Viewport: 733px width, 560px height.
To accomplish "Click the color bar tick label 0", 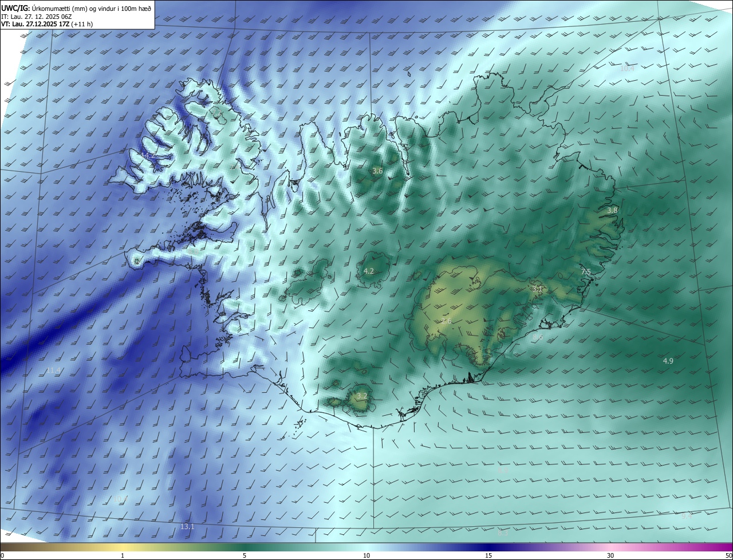I will click(x=2, y=556).
